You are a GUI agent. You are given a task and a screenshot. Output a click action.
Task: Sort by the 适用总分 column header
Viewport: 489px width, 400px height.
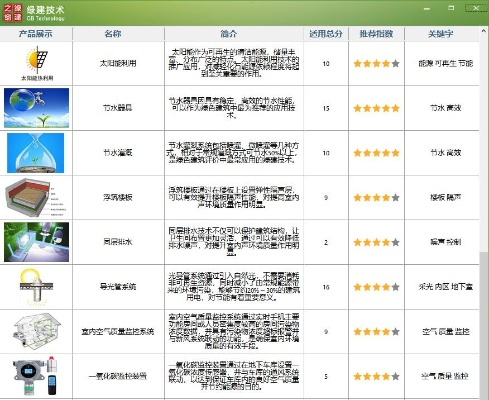tap(326, 34)
